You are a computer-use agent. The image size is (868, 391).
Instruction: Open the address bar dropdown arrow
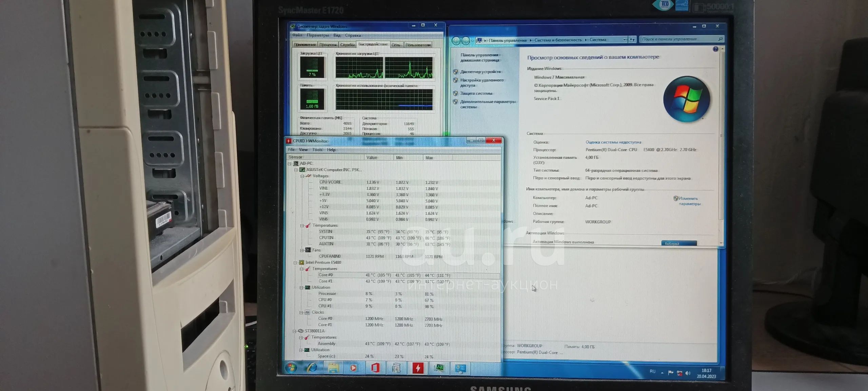coord(625,40)
